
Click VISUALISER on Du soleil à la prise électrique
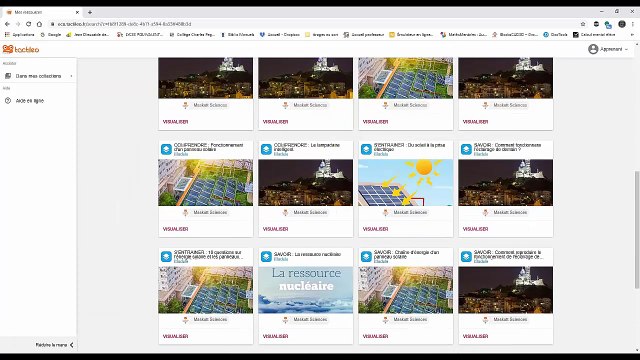coord(376,229)
